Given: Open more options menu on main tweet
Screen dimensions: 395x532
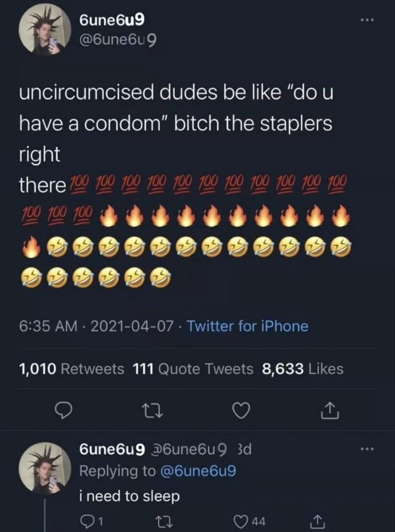Looking at the screenshot, I should pos(367,20).
